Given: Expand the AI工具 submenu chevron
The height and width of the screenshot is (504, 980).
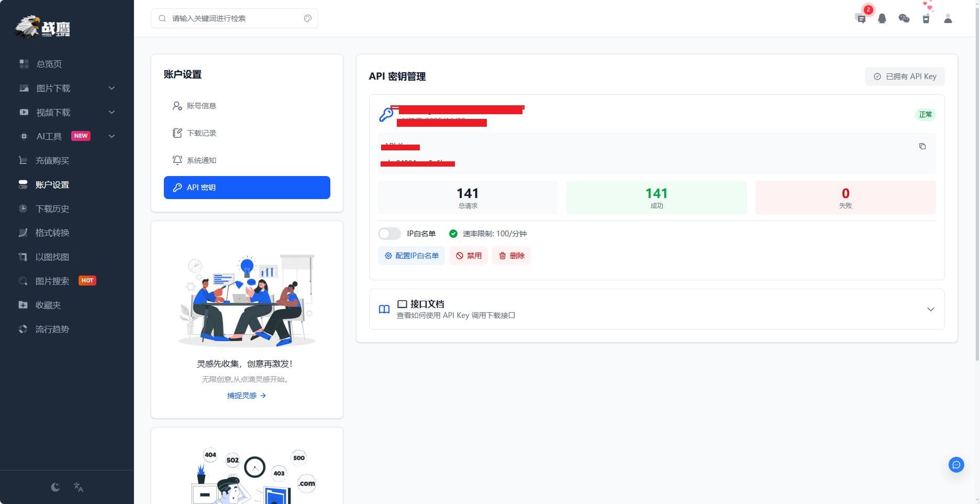Looking at the screenshot, I should (111, 136).
